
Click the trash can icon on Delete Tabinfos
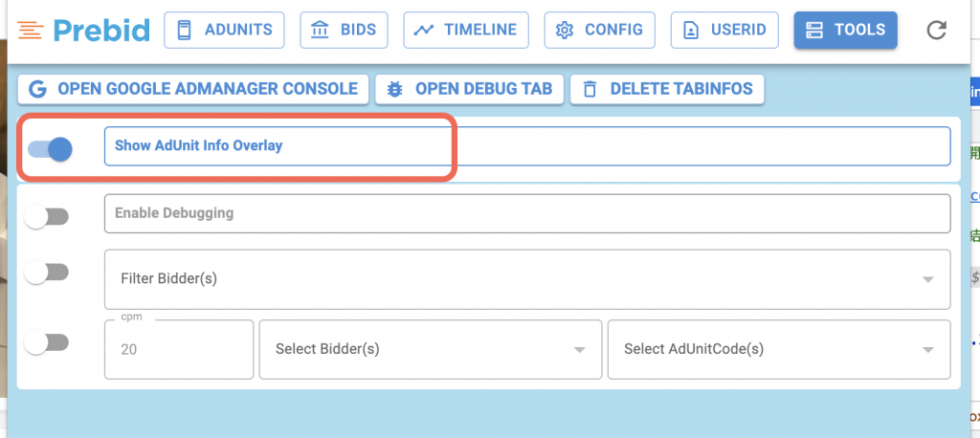pos(590,89)
